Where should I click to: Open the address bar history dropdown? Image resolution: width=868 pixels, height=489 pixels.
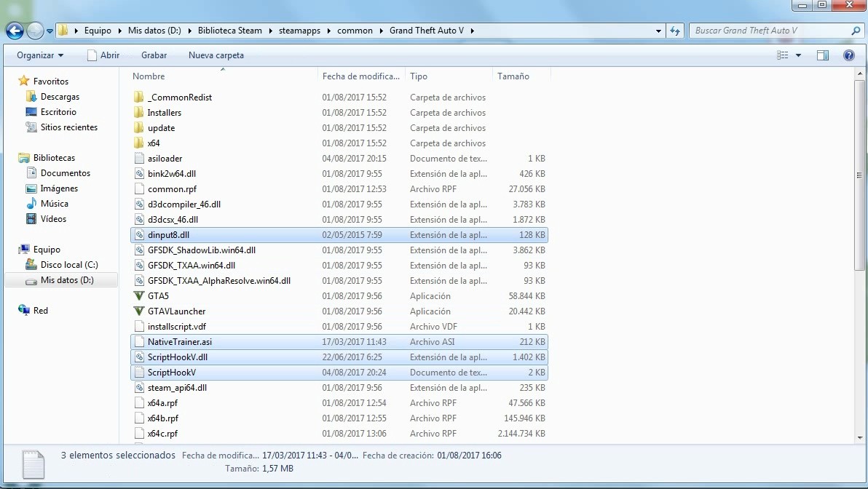658,31
